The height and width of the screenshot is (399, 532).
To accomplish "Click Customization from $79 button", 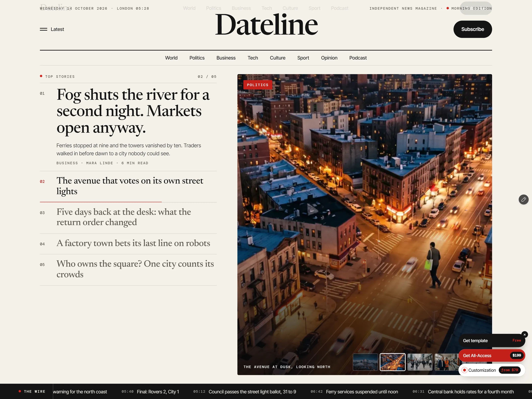I will [x=492, y=370].
